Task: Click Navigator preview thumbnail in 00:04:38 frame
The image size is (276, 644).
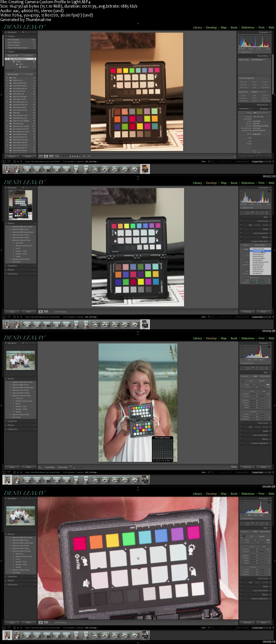Action: pyautogui.click(x=20, y=205)
